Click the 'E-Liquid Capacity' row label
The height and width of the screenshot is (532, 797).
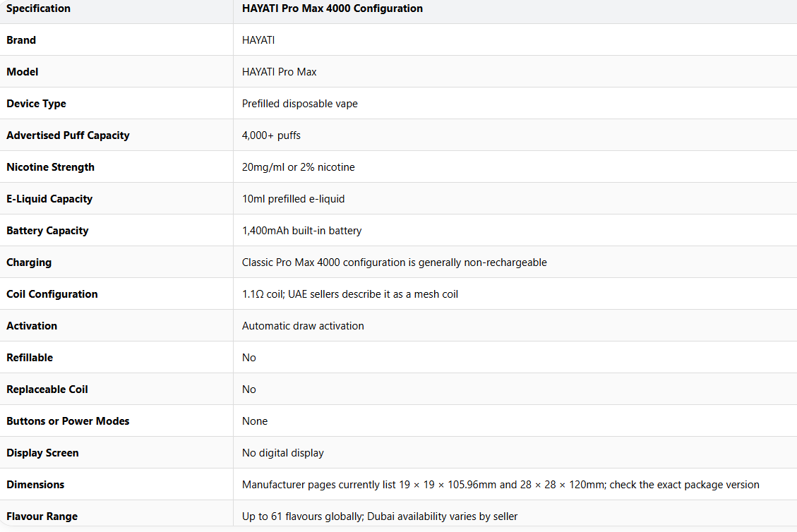click(x=49, y=199)
